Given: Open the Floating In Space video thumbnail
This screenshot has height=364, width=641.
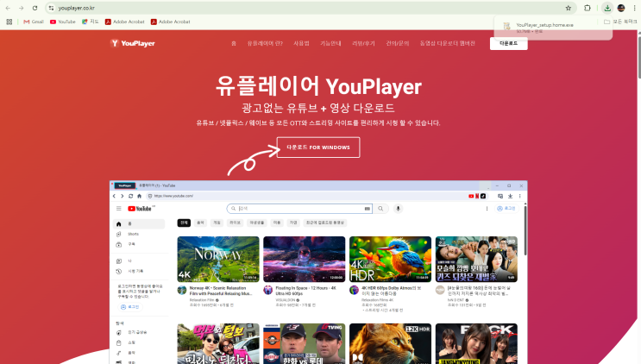Looking at the screenshot, I should 305,259.
